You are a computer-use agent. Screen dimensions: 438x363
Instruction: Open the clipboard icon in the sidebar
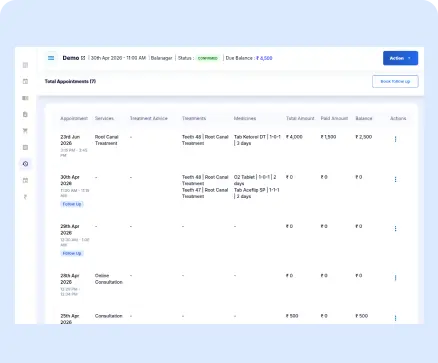point(25,114)
